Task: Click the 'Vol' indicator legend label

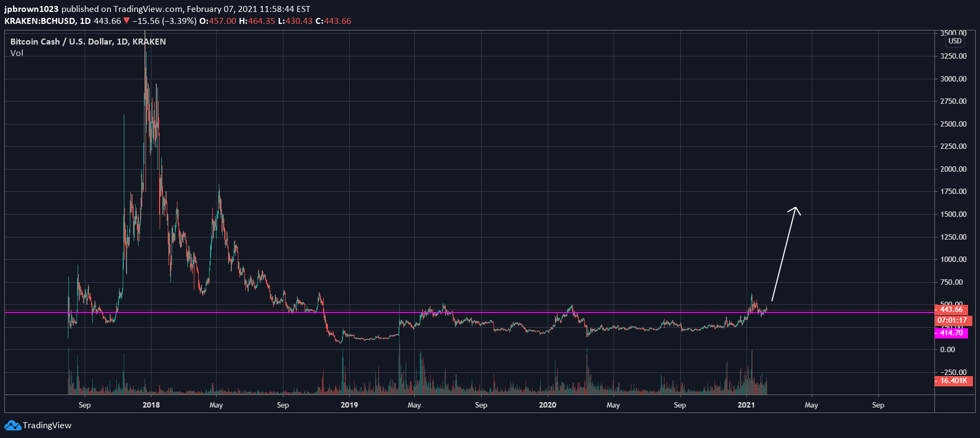Action: pos(17,53)
